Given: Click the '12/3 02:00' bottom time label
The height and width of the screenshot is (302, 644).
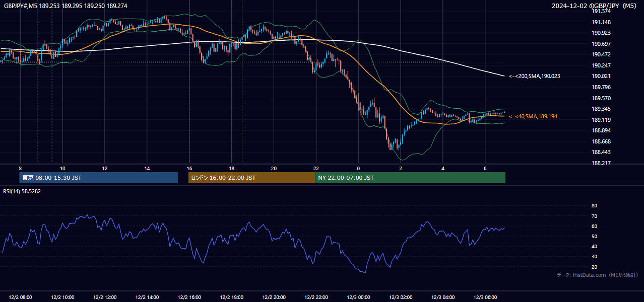Looking at the screenshot, I should pyautogui.click(x=401, y=297).
